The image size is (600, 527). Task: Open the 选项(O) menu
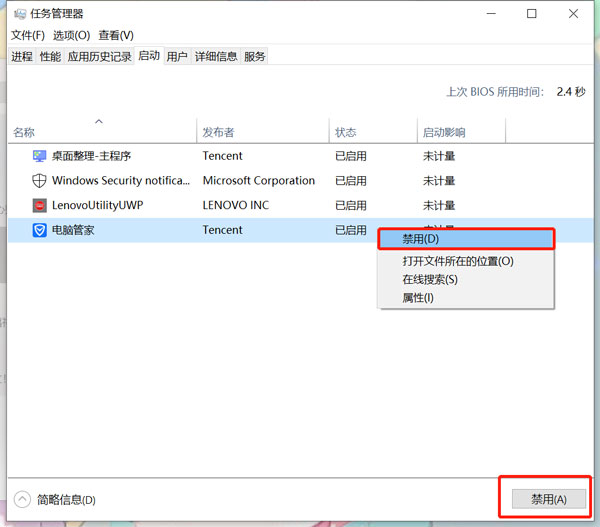(x=72, y=35)
